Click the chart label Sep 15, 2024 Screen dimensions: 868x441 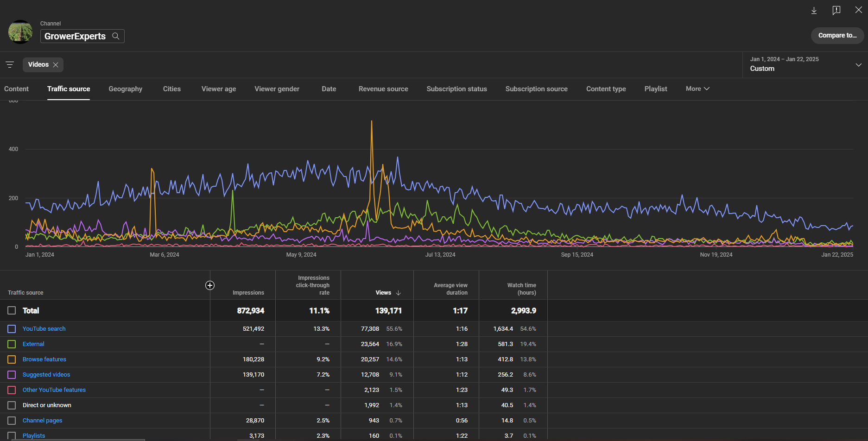point(577,255)
